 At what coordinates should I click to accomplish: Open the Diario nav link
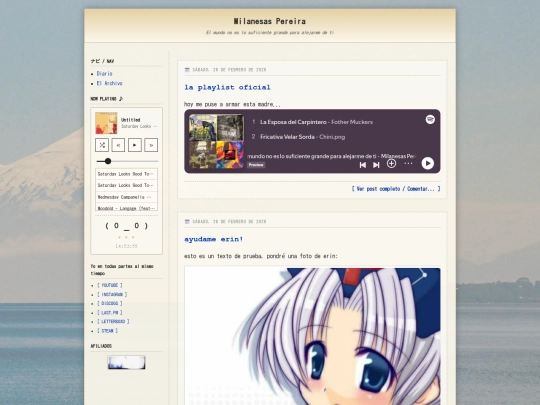104,73
